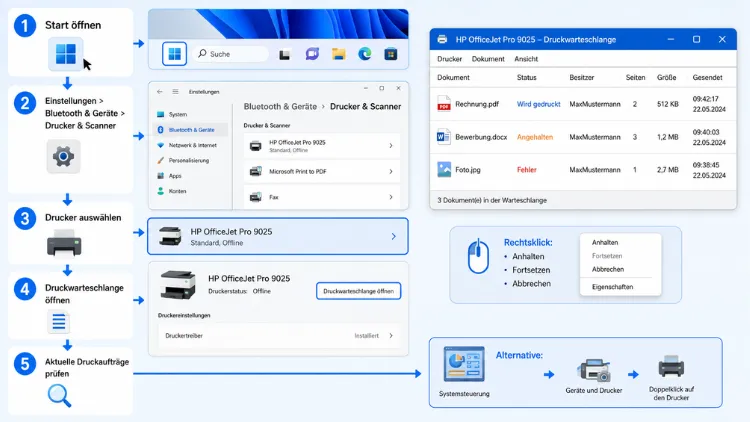This screenshot has width=750, height=422.
Task: Open the hamburger menu in Einstellungen
Action: pyautogui.click(x=176, y=91)
